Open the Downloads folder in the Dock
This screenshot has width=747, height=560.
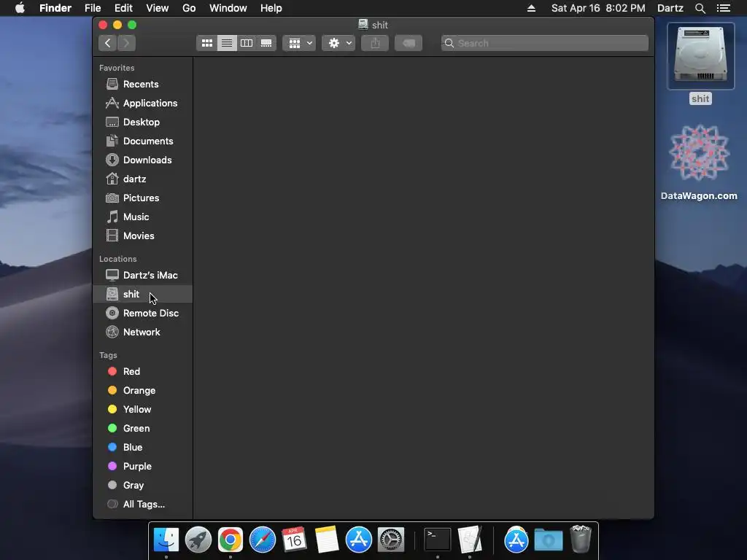pyautogui.click(x=549, y=540)
